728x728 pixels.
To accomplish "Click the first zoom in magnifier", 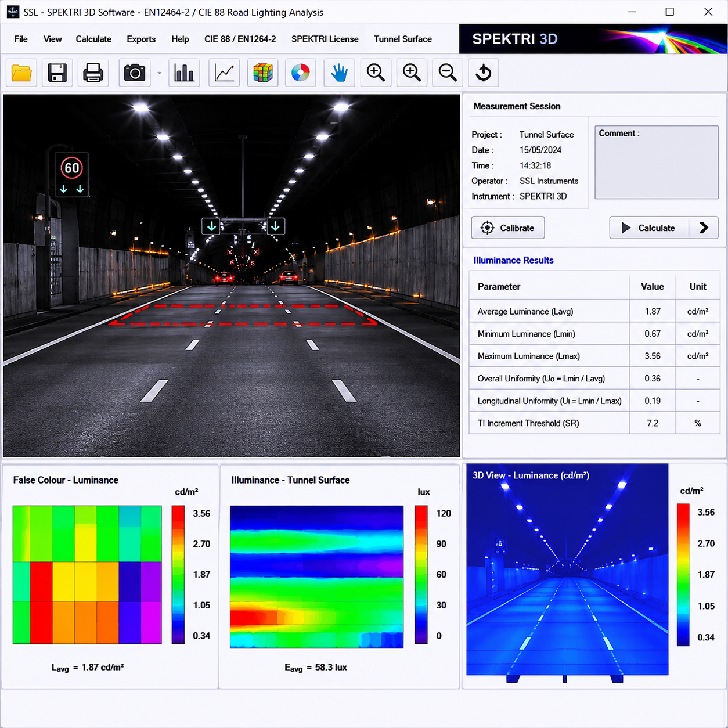I will 376,73.
